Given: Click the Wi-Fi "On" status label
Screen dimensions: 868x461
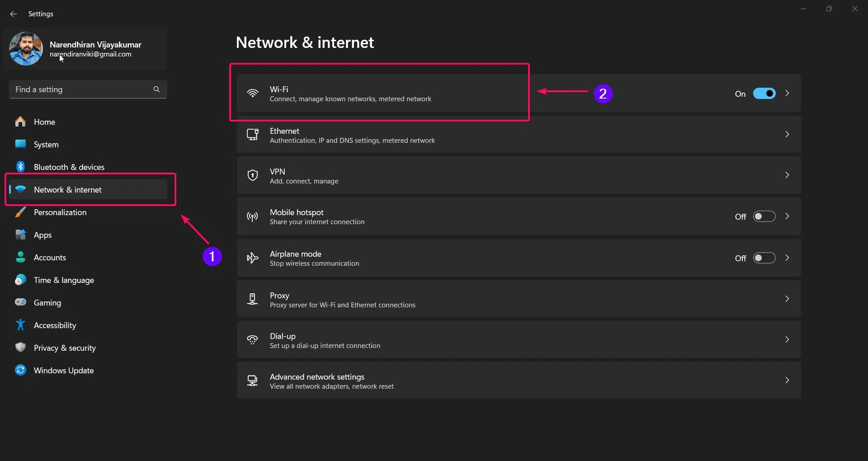Looking at the screenshot, I should 740,94.
